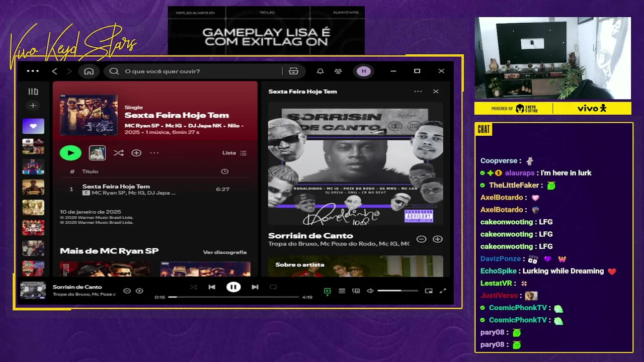644x362 pixels.
Task: Click the plus icon in now-playing panel
Action: coord(438,239)
